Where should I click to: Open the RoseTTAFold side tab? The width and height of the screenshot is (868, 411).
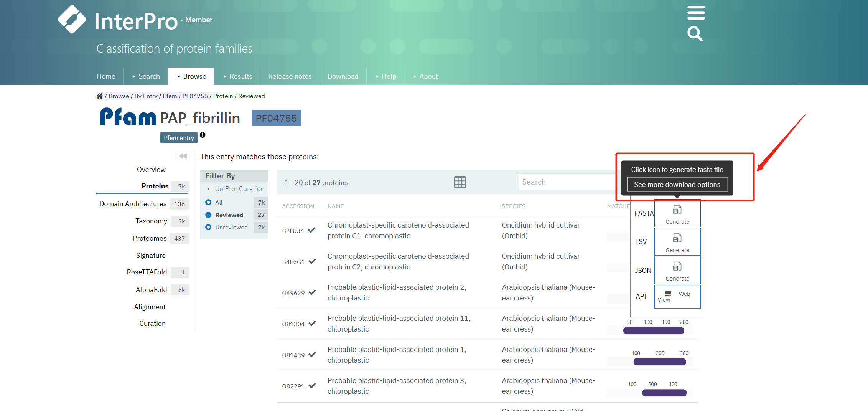147,272
